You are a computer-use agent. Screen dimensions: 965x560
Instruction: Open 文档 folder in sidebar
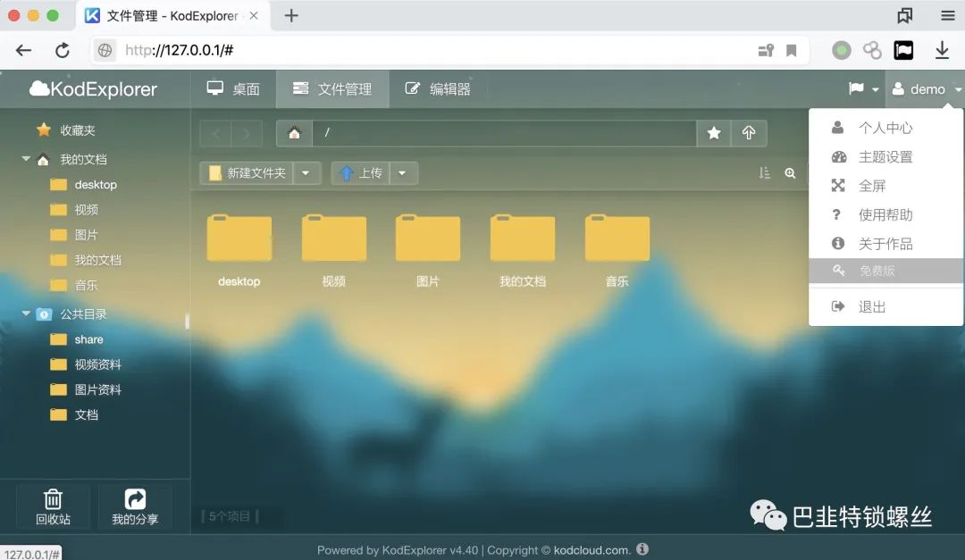(74, 414)
